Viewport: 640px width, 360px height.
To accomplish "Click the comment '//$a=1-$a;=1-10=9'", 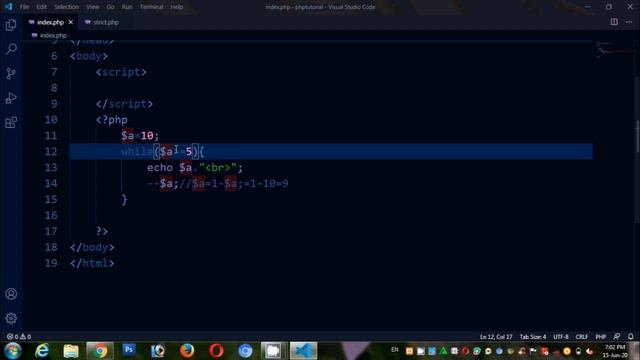I will coord(234,184).
